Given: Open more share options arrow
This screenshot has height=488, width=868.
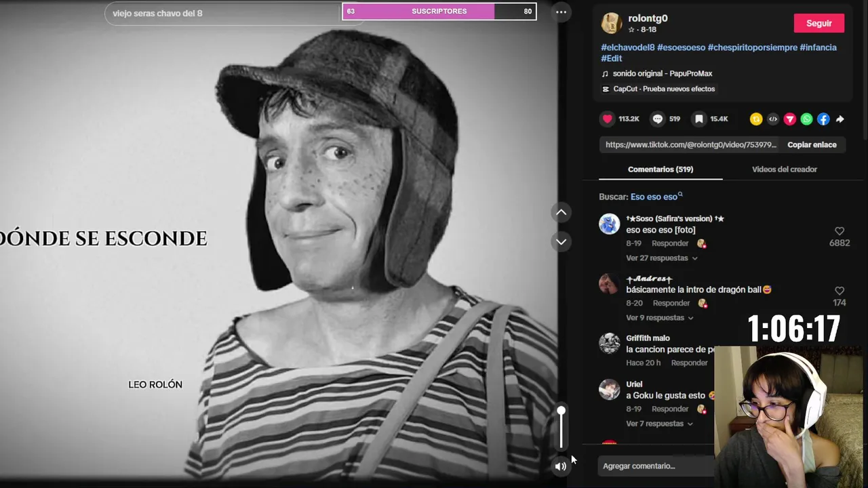Looking at the screenshot, I should coord(840,119).
